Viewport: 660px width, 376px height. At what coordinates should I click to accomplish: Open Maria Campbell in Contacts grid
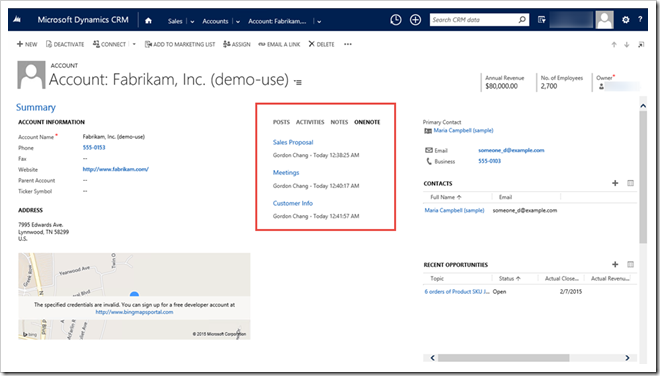tap(454, 210)
